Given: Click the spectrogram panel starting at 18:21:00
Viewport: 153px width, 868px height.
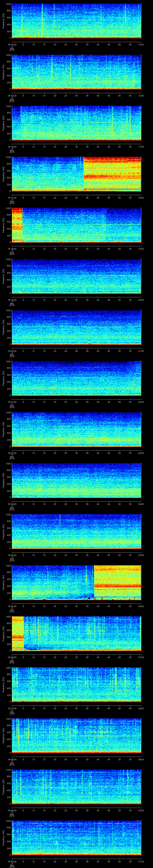Looking at the screenshot, I should pos(77,378).
